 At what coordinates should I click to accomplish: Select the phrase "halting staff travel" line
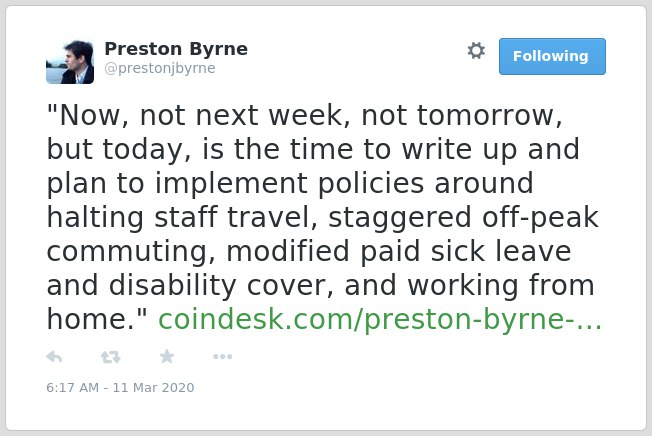[x=323, y=218]
